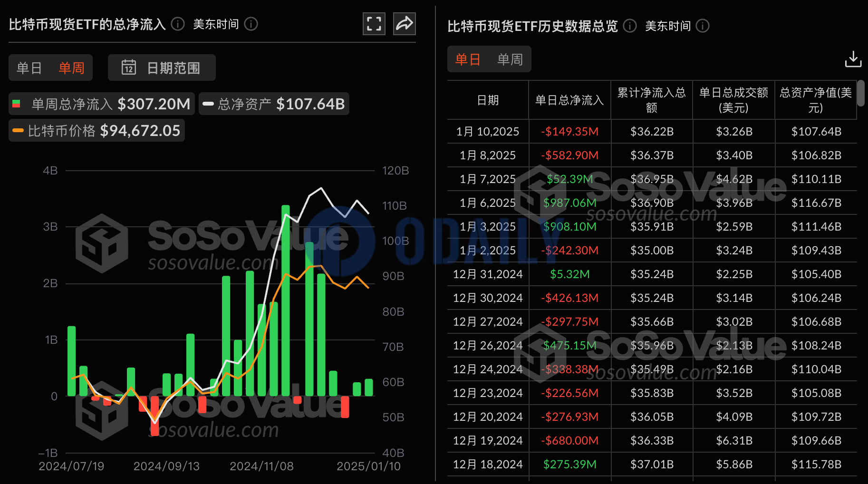Click red-green swatch of 单周总净流入 legend
Screen dimensions: 868x484
[16, 104]
